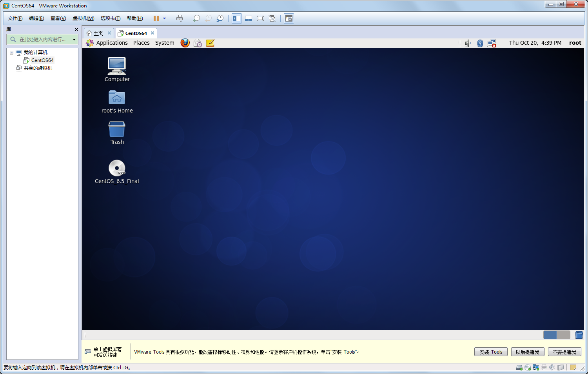Click the root user menu
The height and width of the screenshot is (374, 588).
pos(575,43)
